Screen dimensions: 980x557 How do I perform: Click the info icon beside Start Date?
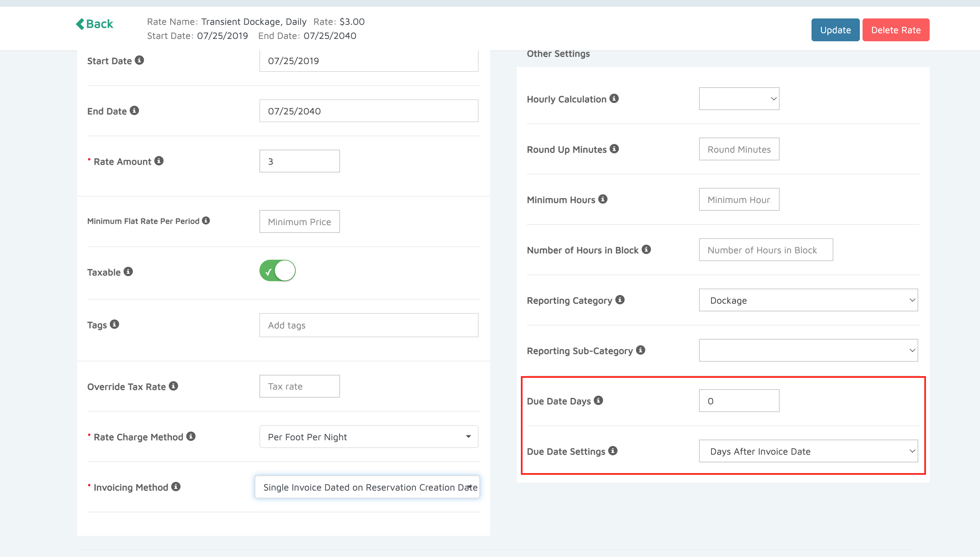[x=139, y=60]
